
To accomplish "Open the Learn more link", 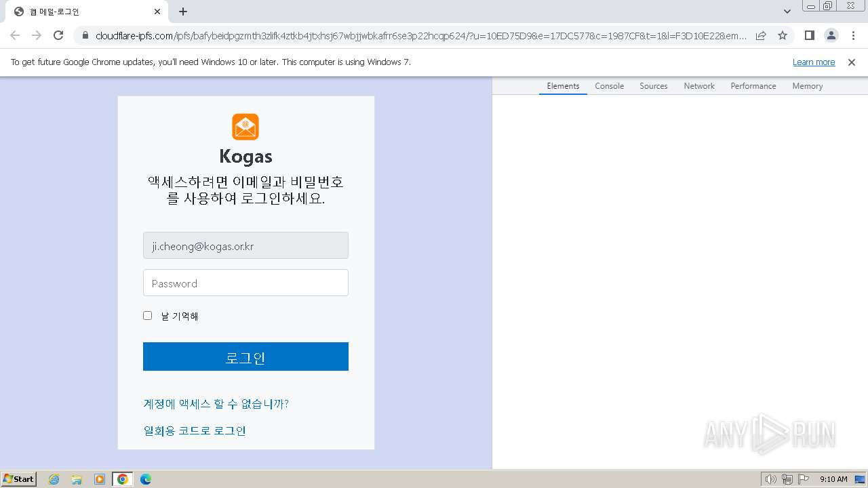I will (x=814, y=62).
